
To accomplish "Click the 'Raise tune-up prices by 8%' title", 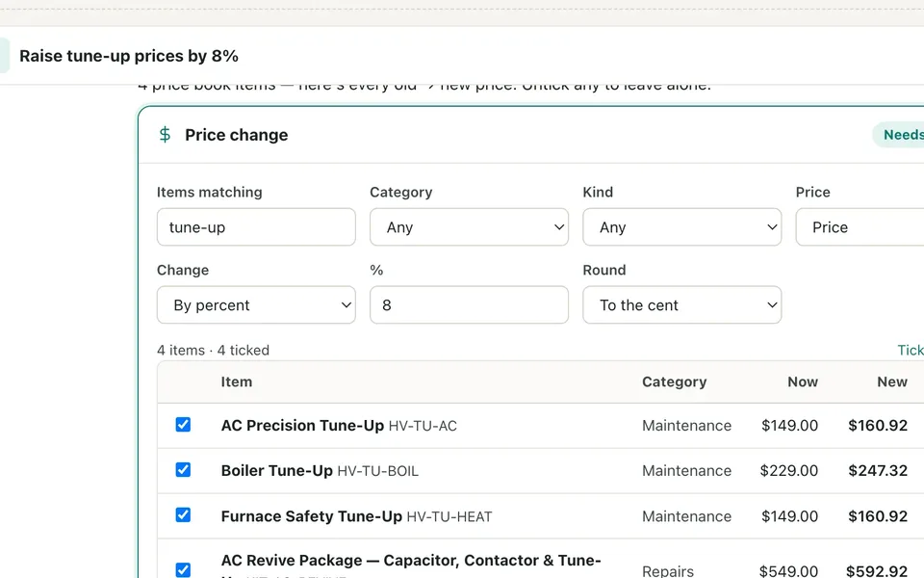I will click(129, 56).
